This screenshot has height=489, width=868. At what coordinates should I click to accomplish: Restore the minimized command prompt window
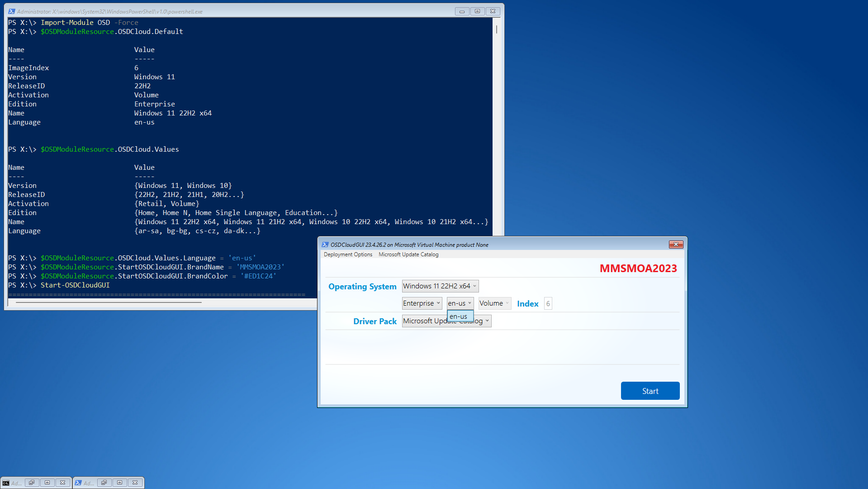[32, 483]
